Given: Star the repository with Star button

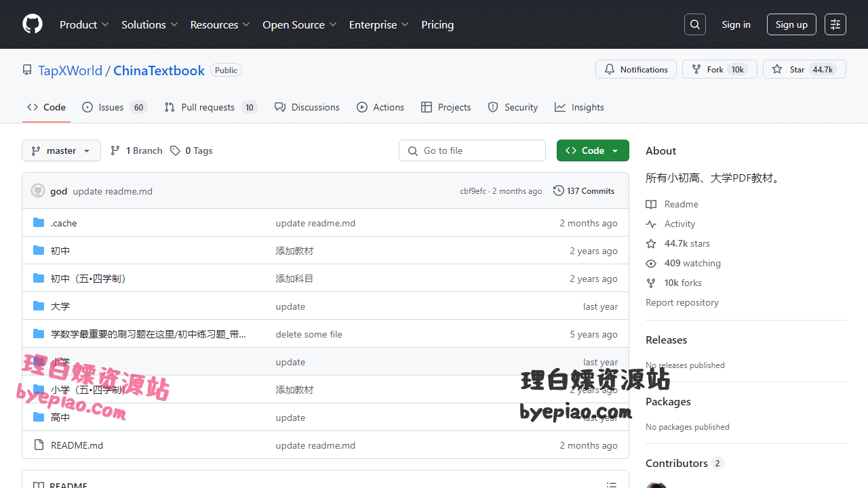Looking at the screenshot, I should [x=804, y=69].
